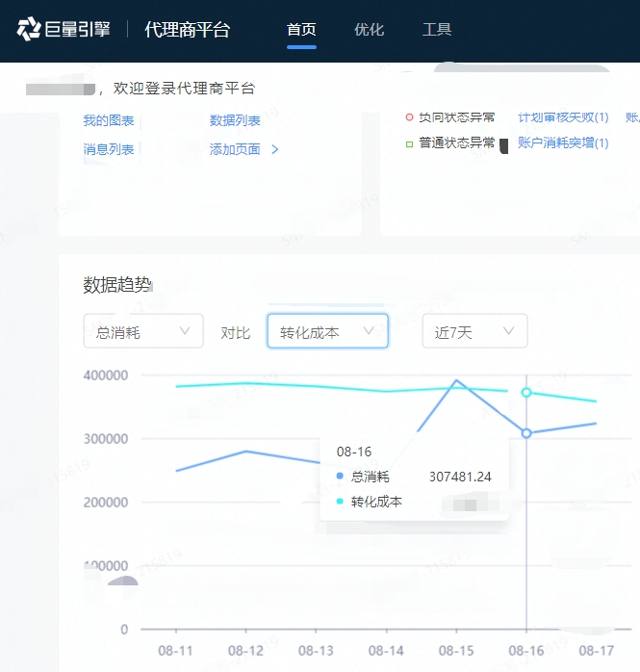Expand the 近7天 date range dropdown
The height and width of the screenshot is (672, 640).
(474, 332)
